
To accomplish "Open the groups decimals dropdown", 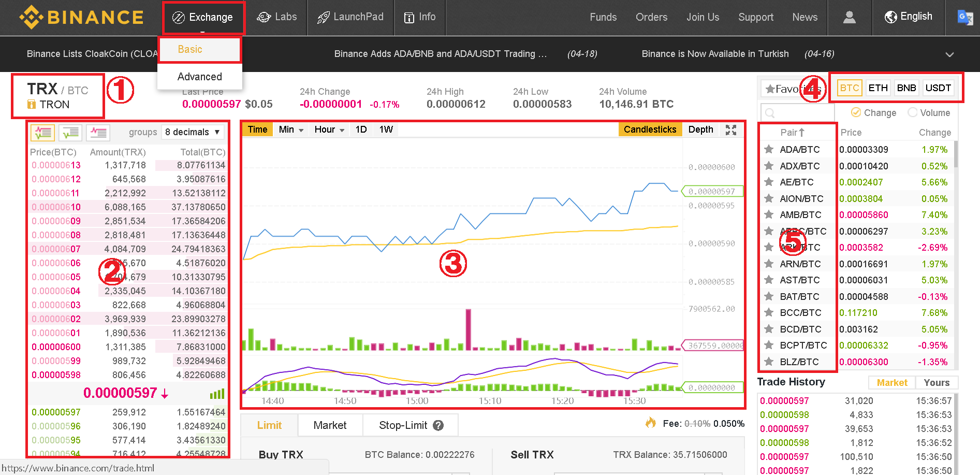I will pos(193,132).
